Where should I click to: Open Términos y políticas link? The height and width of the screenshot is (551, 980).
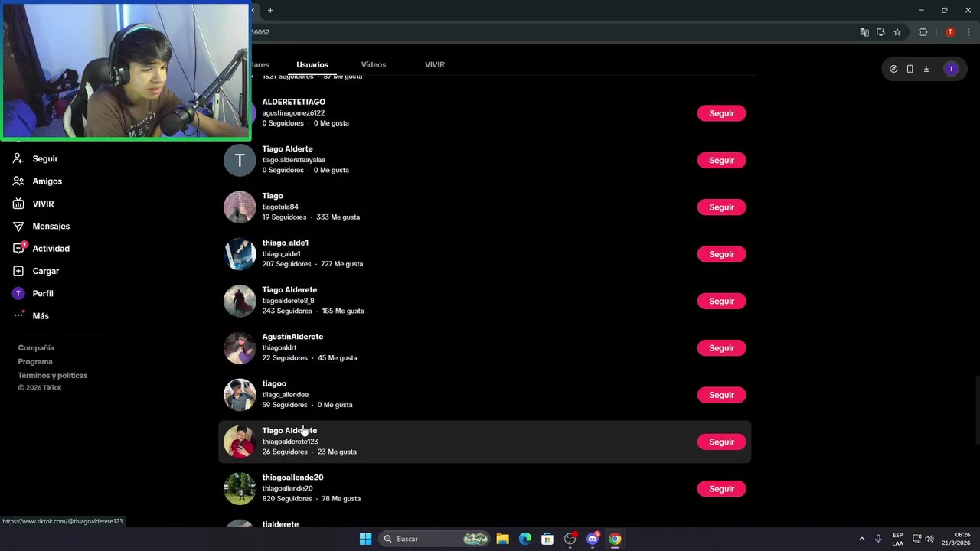53,375
